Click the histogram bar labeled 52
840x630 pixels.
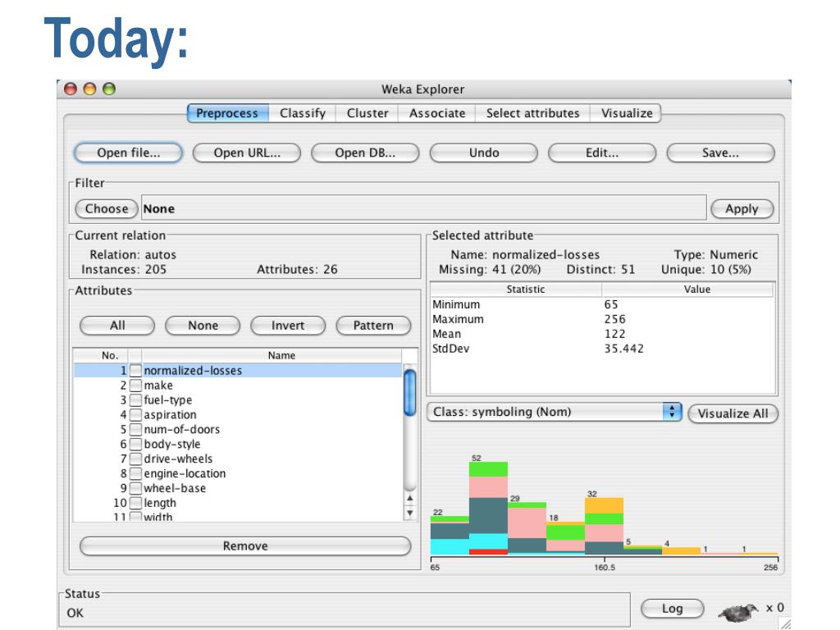coord(488,508)
